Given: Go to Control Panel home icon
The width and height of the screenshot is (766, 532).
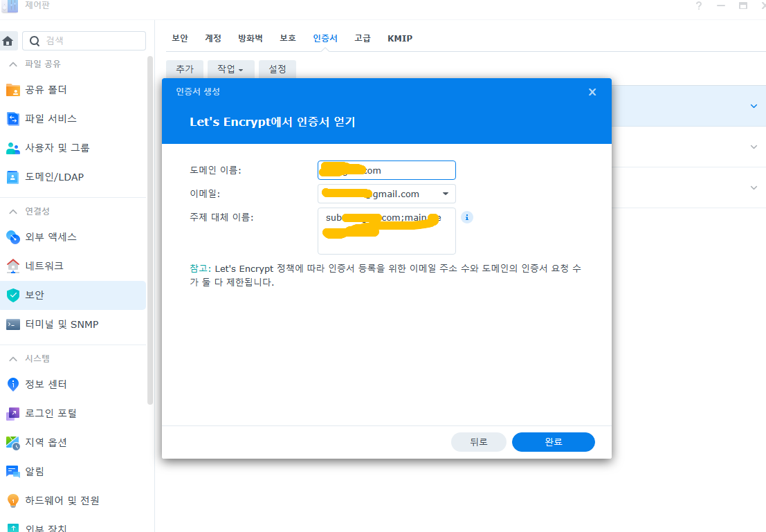Looking at the screenshot, I should click(x=8, y=41).
